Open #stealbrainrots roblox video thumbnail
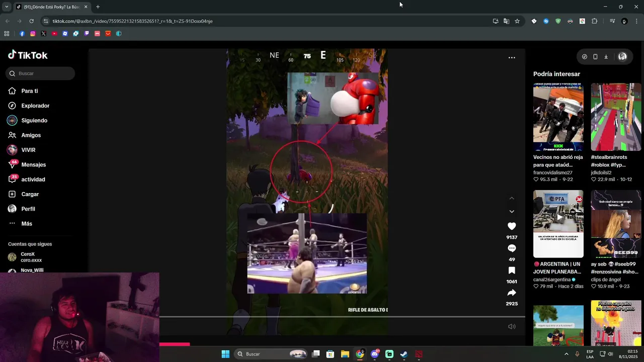Image resolution: width=644 pixels, height=362 pixels. click(616, 117)
